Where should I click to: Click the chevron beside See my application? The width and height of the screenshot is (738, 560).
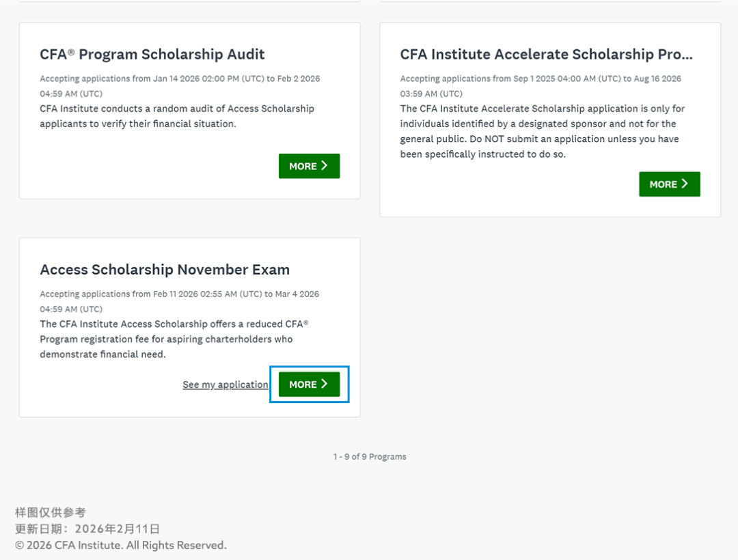click(325, 384)
